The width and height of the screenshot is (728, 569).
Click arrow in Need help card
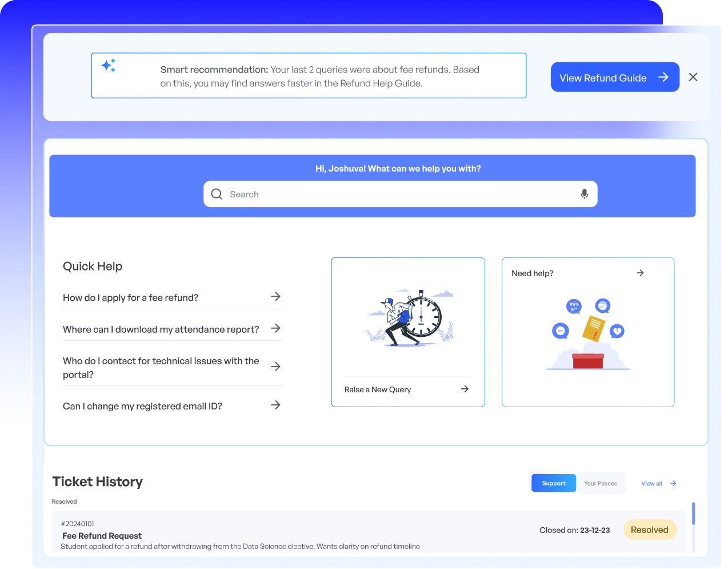[640, 273]
